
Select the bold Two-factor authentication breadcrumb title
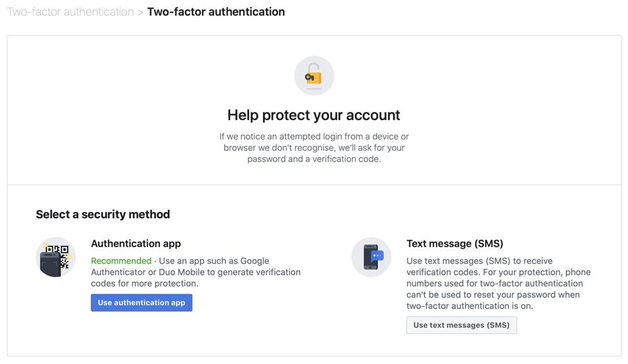pyautogui.click(x=216, y=12)
